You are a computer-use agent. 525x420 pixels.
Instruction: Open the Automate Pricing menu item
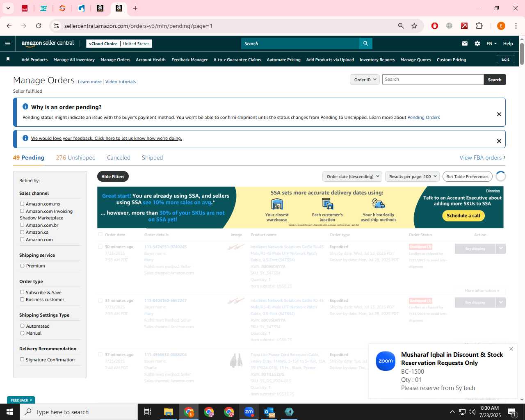pyautogui.click(x=283, y=60)
